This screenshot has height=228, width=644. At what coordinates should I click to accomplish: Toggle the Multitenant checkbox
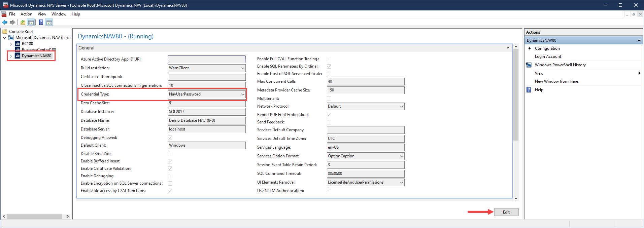329,99
